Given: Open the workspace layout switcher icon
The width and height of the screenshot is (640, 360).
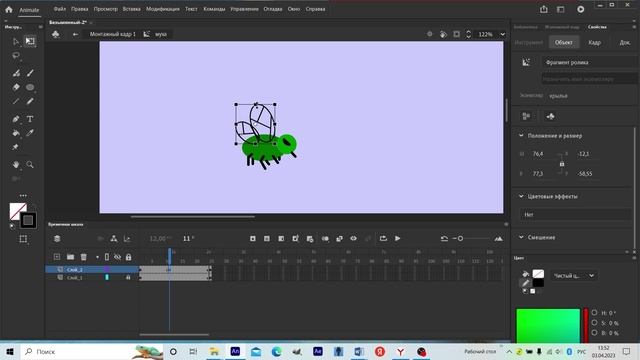Looking at the screenshot, I should (x=561, y=9).
